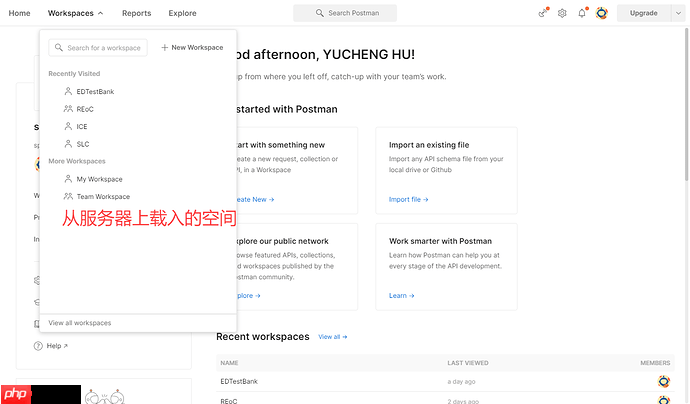
Task: Click the plus icon beside New Workspace
Action: (x=165, y=48)
